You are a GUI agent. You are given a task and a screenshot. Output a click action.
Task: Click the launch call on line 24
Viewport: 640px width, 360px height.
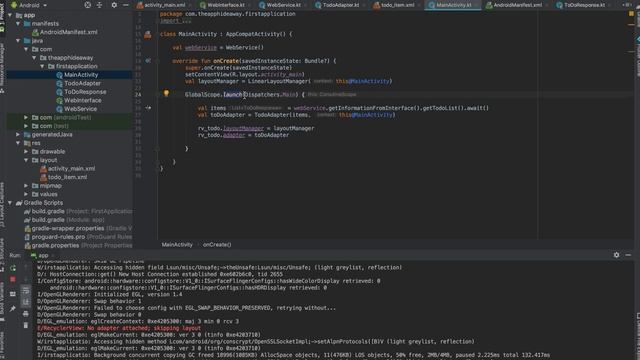[x=233, y=95]
